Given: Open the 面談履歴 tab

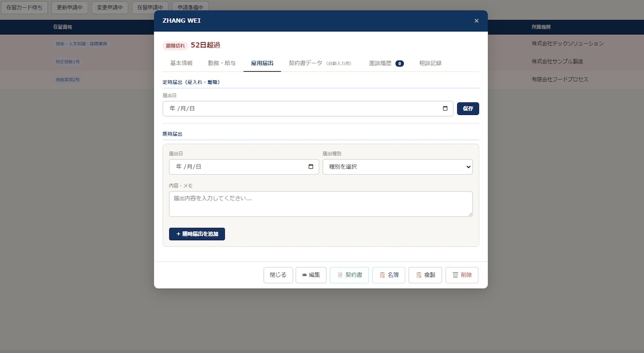Looking at the screenshot, I should (386, 63).
